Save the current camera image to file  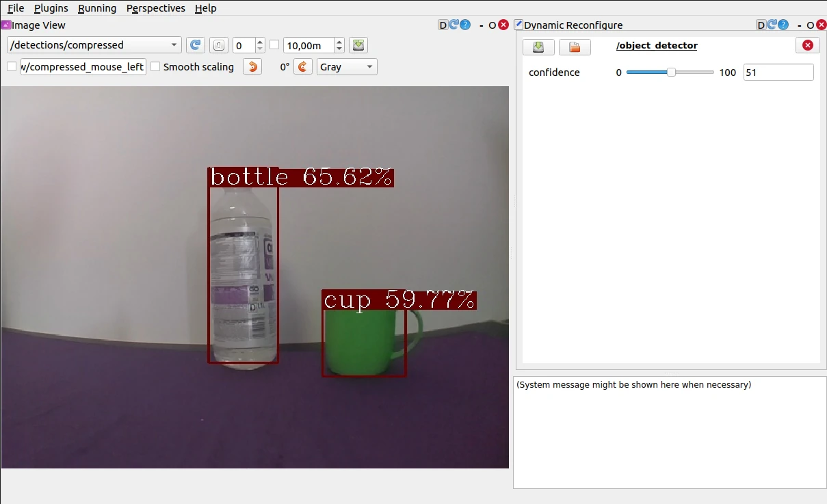pyautogui.click(x=358, y=45)
